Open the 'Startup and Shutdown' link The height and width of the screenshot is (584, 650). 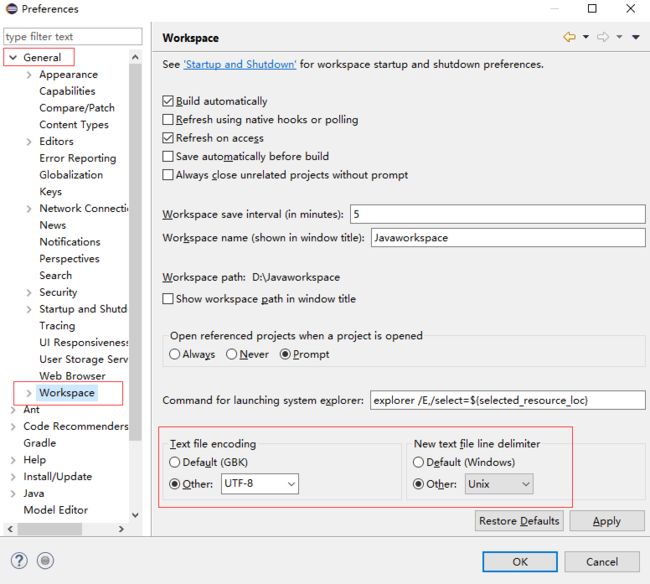tap(240, 64)
